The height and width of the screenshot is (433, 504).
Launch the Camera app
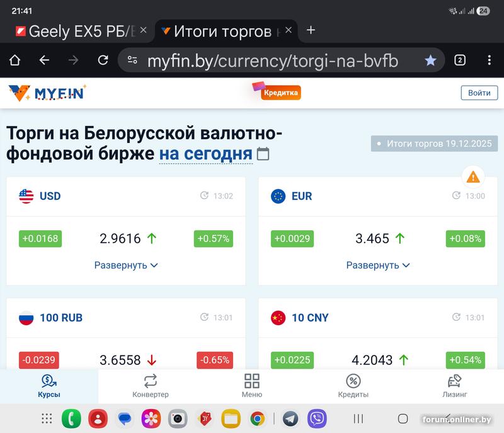[x=178, y=419]
